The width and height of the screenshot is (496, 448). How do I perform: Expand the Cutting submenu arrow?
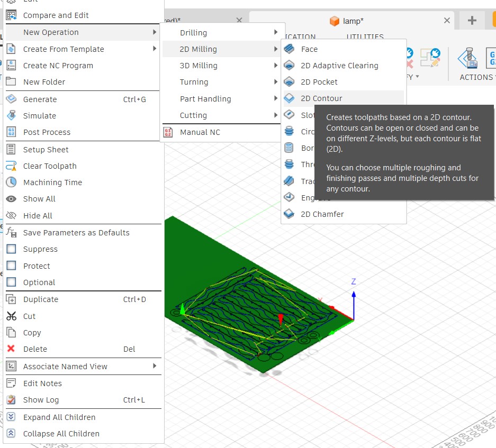(x=276, y=115)
